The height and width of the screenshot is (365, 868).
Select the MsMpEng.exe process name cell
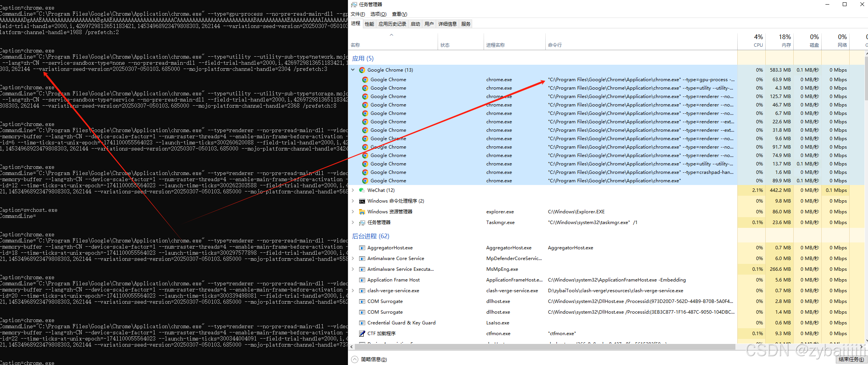[x=502, y=269]
